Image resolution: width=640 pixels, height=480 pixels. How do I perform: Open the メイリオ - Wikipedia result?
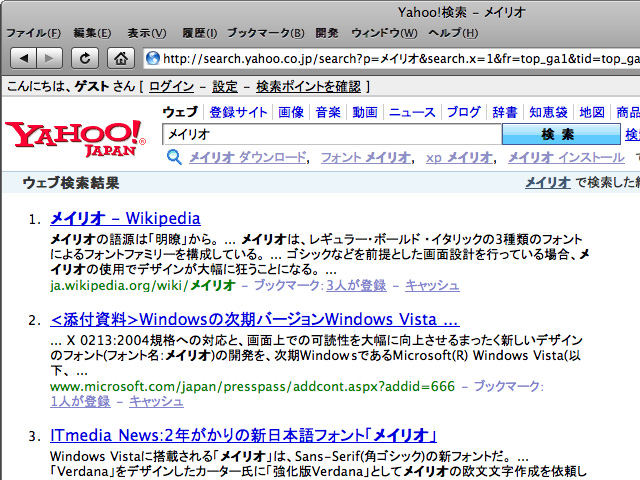coord(125,218)
